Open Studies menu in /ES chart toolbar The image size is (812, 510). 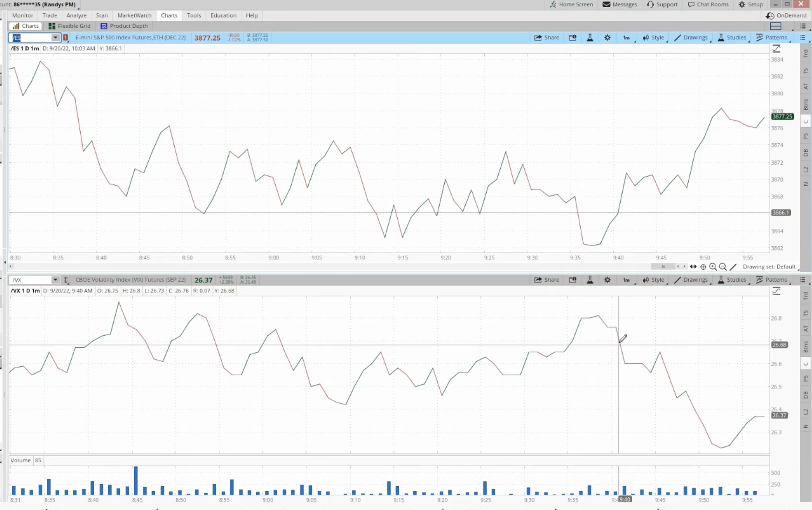(732, 38)
